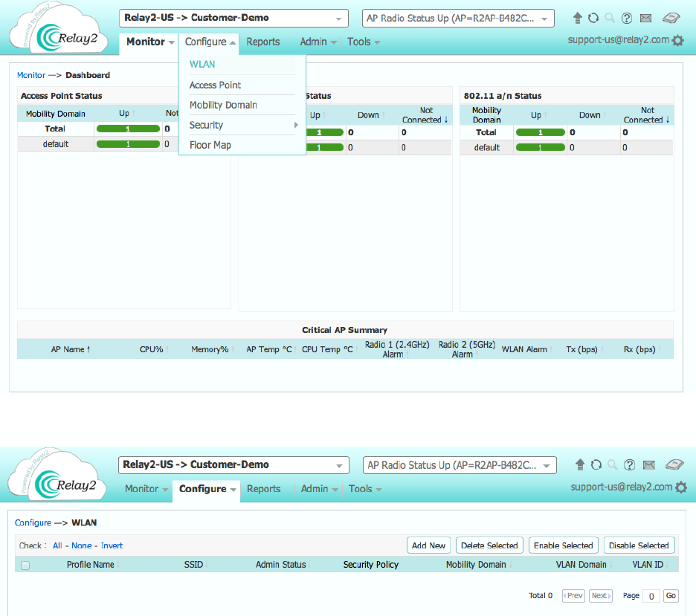Click the green Up bar in Access Point Status Total row
Viewport: 696px width, 616px height.
point(128,129)
